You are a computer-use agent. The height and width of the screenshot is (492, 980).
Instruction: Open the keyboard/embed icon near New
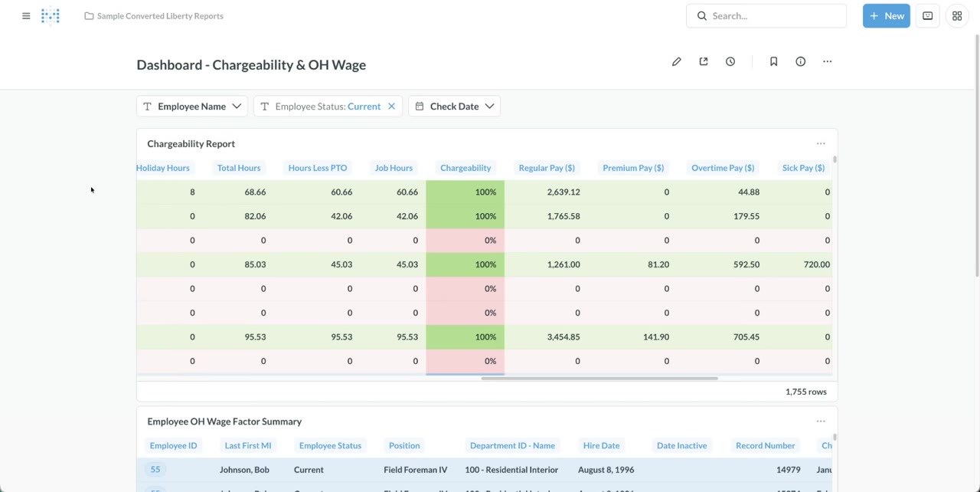927,15
